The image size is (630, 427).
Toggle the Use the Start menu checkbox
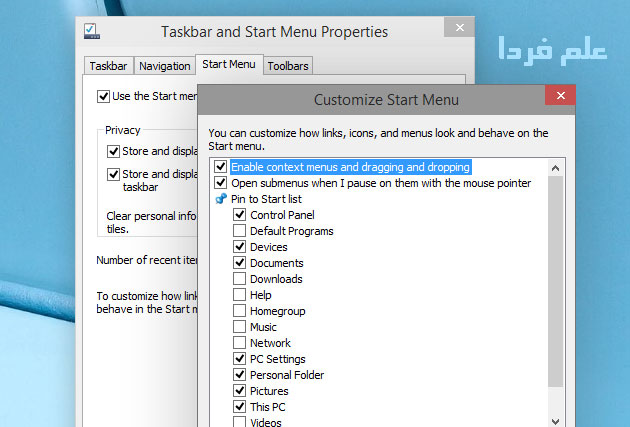point(104,97)
